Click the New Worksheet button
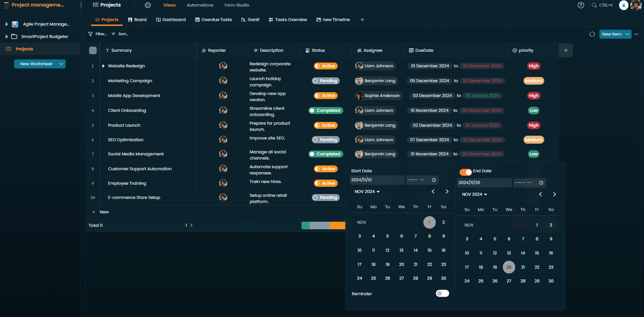The image size is (644, 317). point(36,64)
